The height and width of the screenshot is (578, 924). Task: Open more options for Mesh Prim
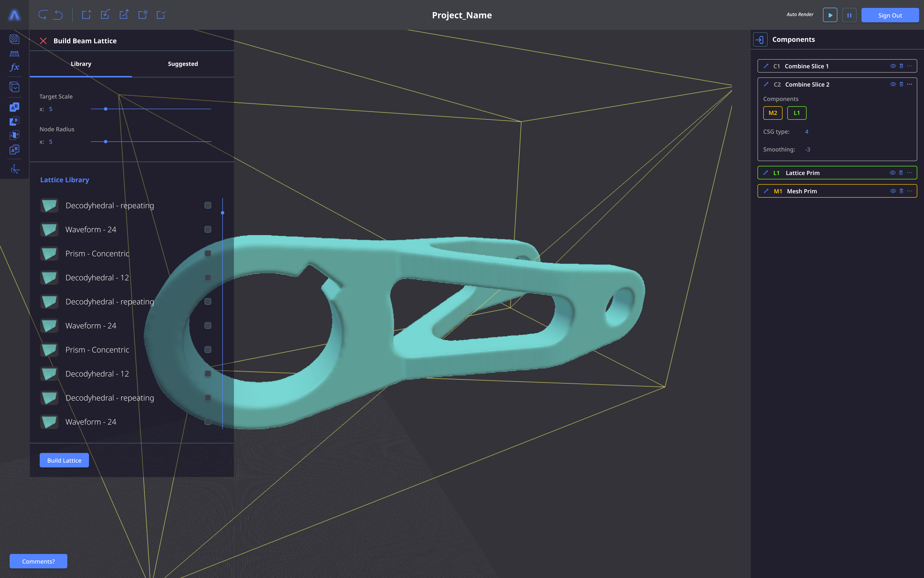910,191
